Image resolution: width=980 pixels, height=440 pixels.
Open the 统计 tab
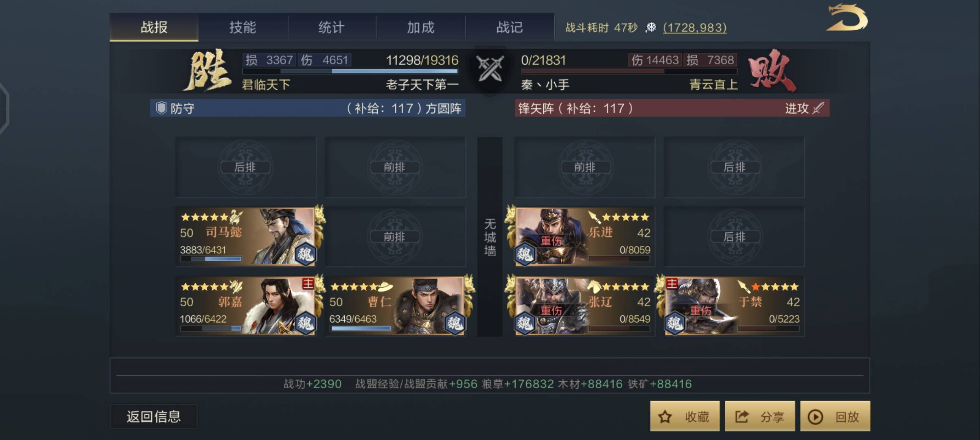[332, 27]
